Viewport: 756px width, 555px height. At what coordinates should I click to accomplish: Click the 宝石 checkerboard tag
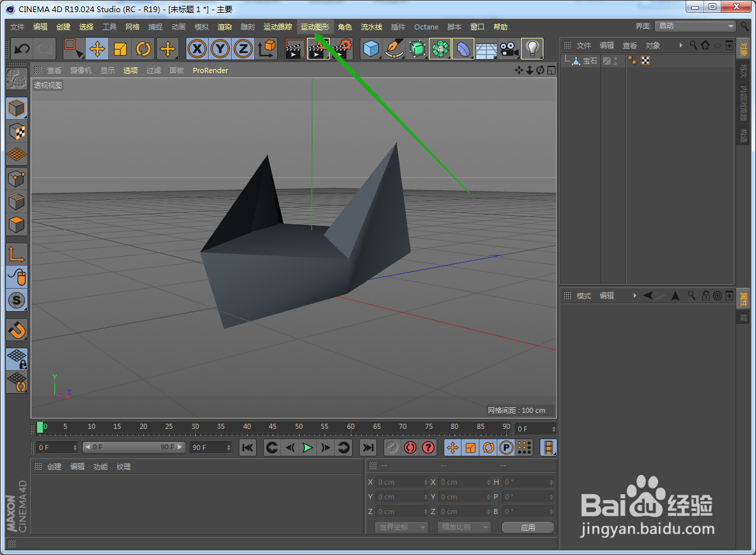tap(646, 61)
